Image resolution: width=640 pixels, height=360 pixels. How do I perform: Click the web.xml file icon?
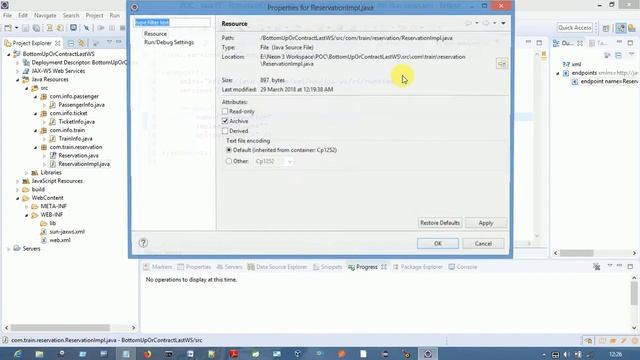44,240
